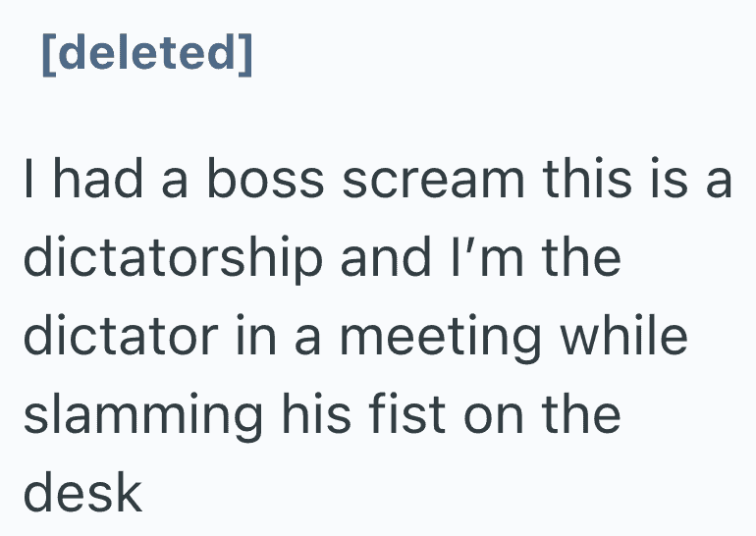Click the [deleted] username link

(x=145, y=54)
